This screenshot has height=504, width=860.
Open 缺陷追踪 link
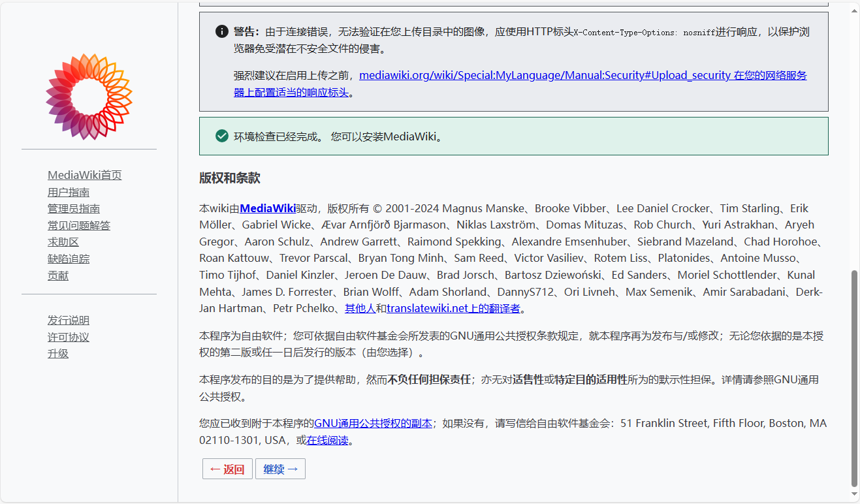point(69,259)
